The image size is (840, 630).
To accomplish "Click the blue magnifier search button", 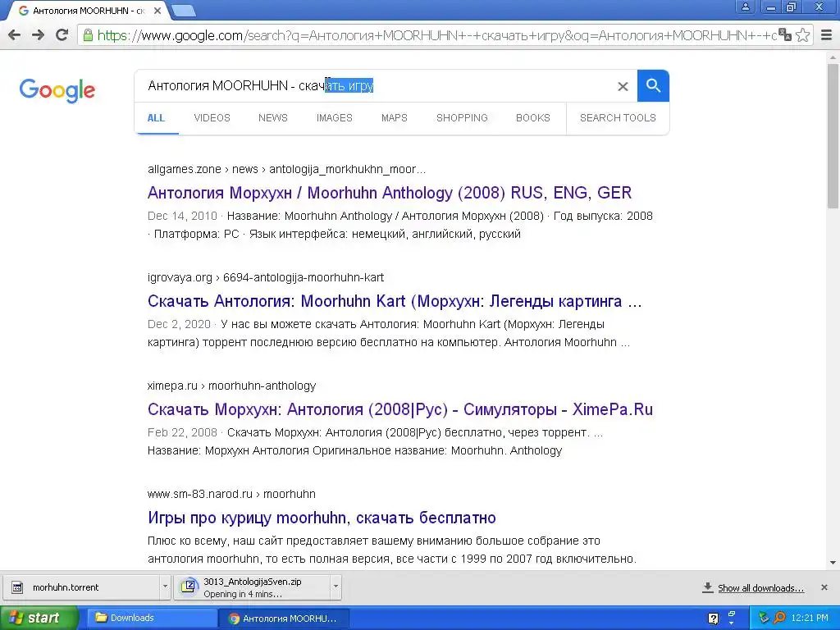I will 653,85.
